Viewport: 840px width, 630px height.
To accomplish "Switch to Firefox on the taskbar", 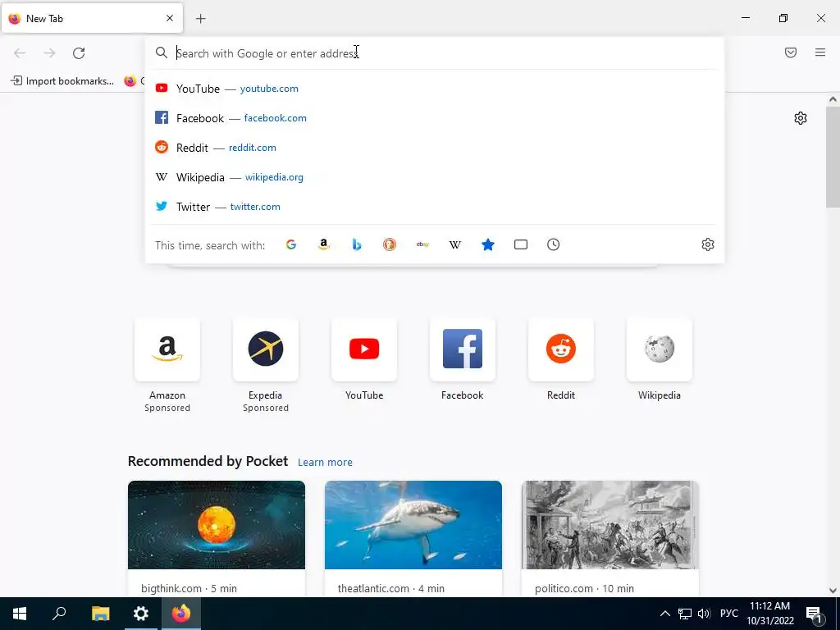I will (181, 614).
